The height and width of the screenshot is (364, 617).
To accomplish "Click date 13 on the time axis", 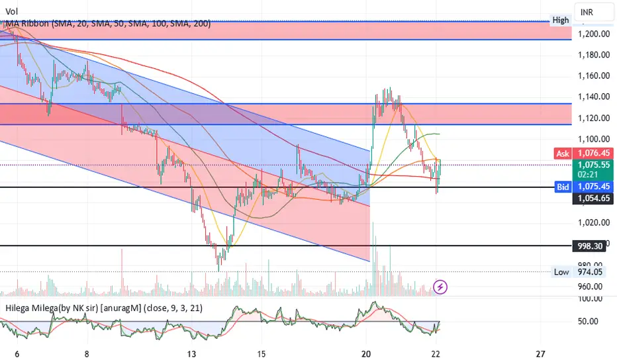I will pos(191,354).
